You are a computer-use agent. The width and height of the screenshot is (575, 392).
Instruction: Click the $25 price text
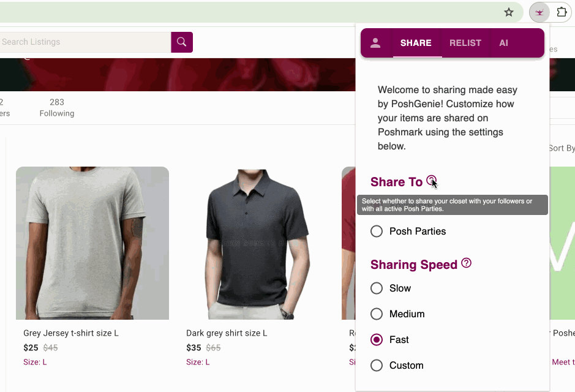(x=31, y=348)
